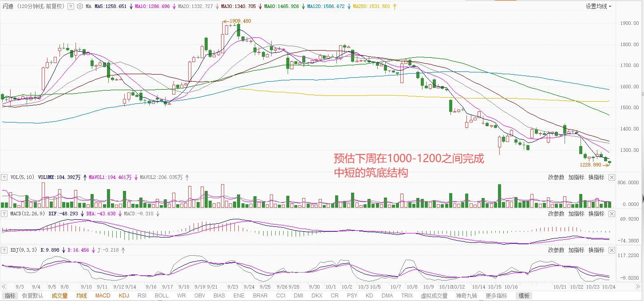The image size is (644, 301).
Task: Choose the WR indicator
Action: (x=182, y=296)
